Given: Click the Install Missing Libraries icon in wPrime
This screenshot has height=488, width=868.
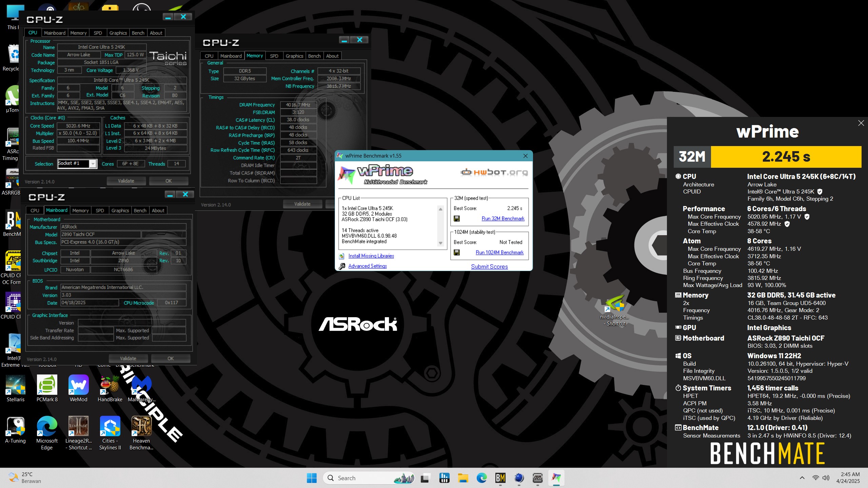Looking at the screenshot, I should click(x=342, y=256).
